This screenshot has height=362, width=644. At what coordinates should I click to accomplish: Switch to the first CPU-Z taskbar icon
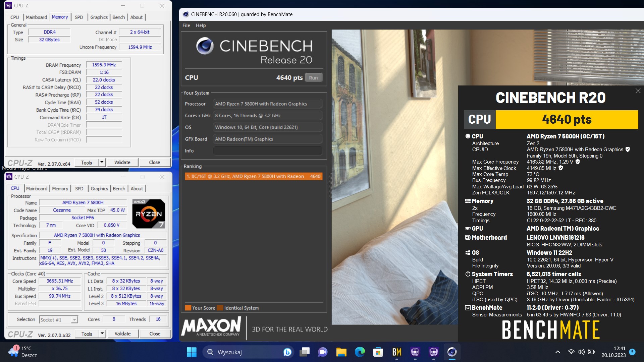coord(415,352)
